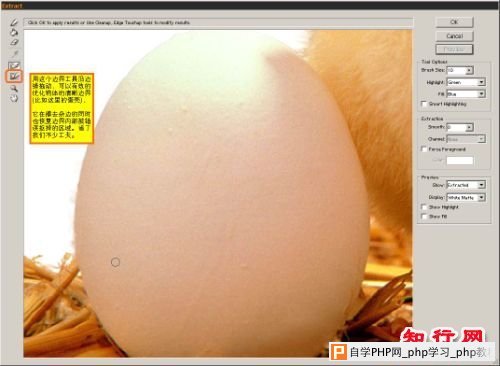This screenshot has width=500, height=366.
Task: Open the Fill color dropdown
Action: click(x=466, y=94)
